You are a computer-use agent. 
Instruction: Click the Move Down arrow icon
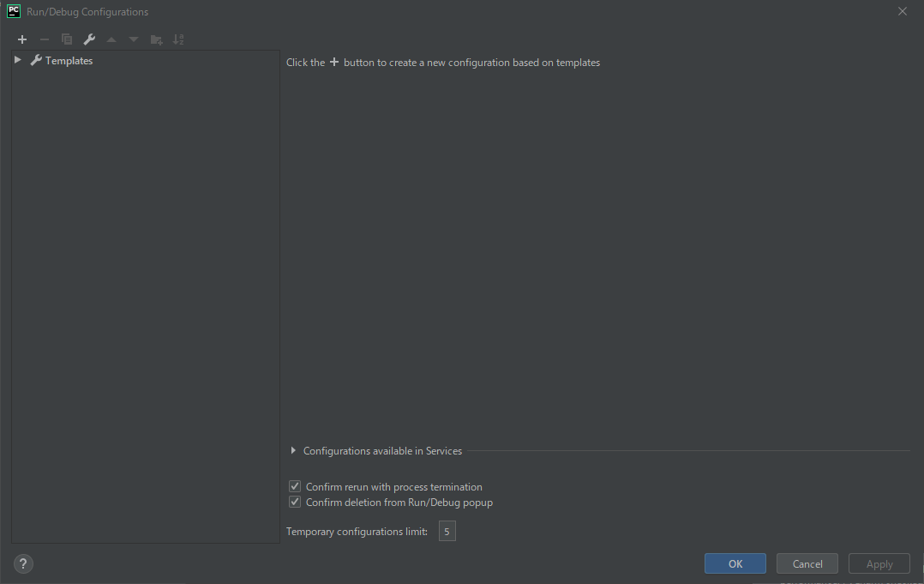(134, 39)
